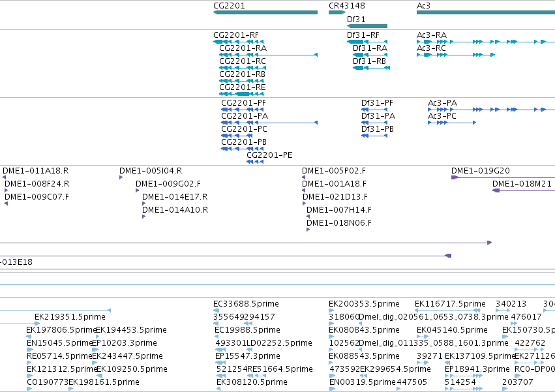Click EST RE51664.5prime

tap(280, 369)
